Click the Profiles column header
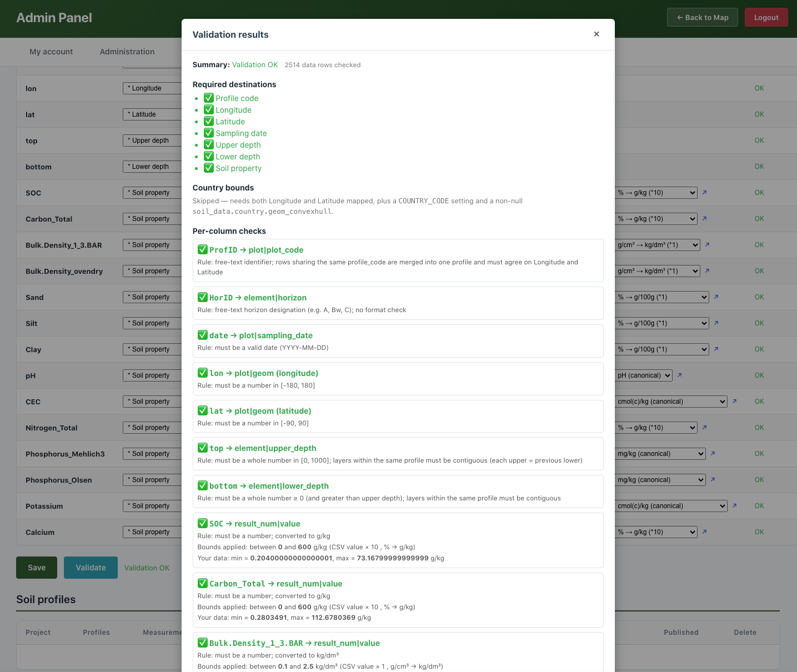 pyautogui.click(x=96, y=632)
